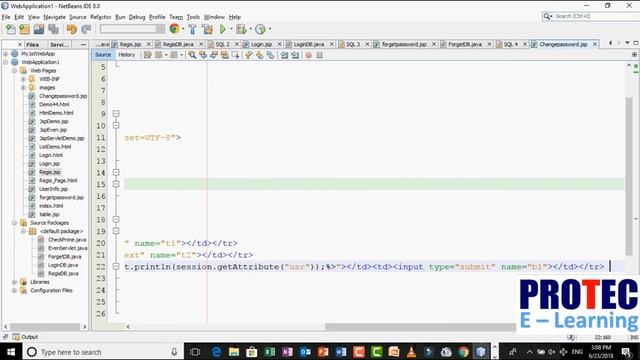
Task: Collapse the WebApplication1 project node
Action: tap(6, 62)
